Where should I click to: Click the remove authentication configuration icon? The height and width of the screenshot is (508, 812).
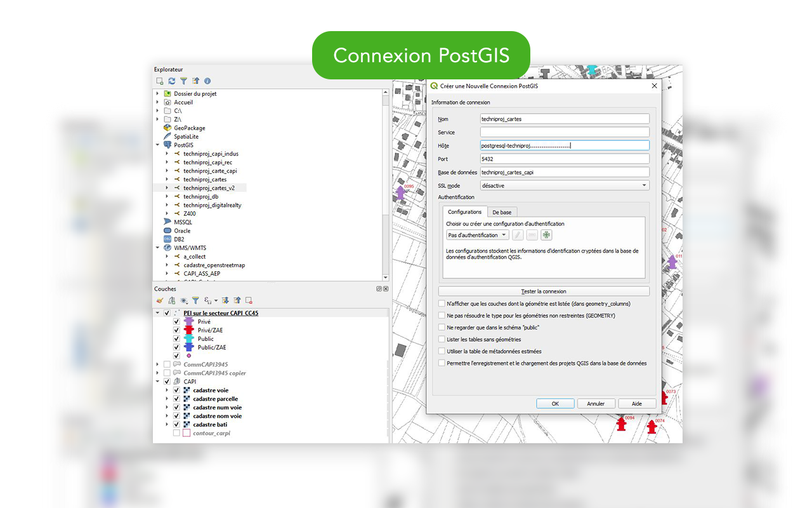click(x=532, y=235)
